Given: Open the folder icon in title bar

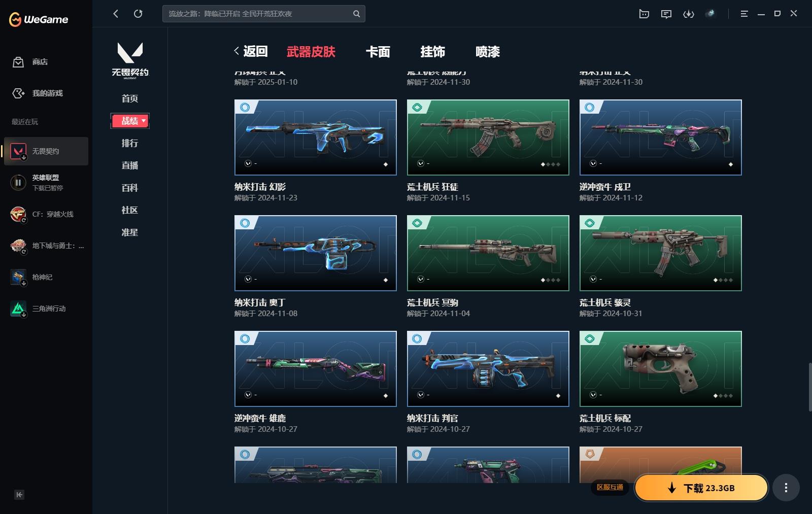Looking at the screenshot, I should tap(644, 14).
